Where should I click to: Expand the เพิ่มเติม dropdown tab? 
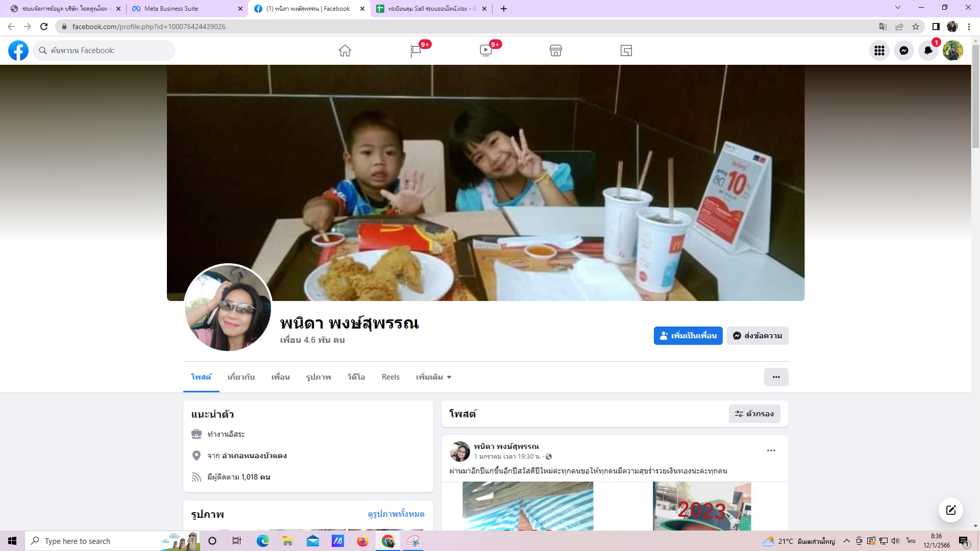pos(433,377)
